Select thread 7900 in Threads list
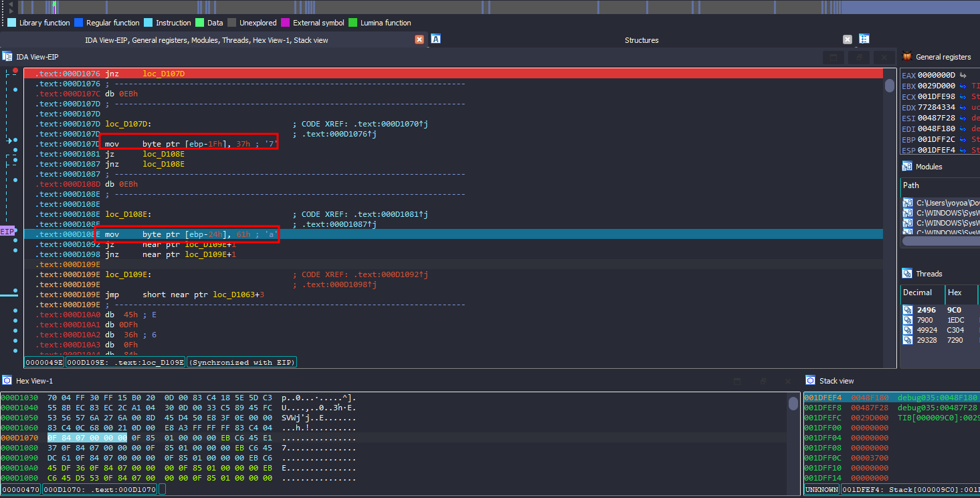Screen dimensions: 980x498 pyautogui.click(x=925, y=320)
